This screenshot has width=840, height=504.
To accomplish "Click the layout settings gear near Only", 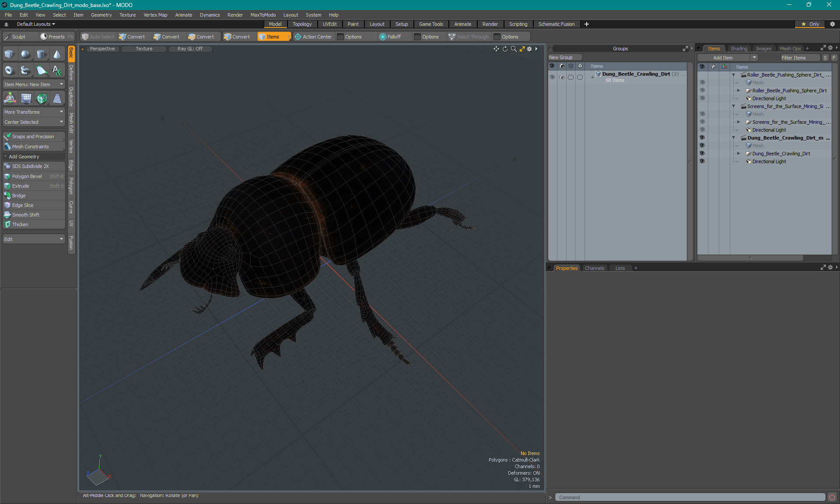I will [833, 24].
